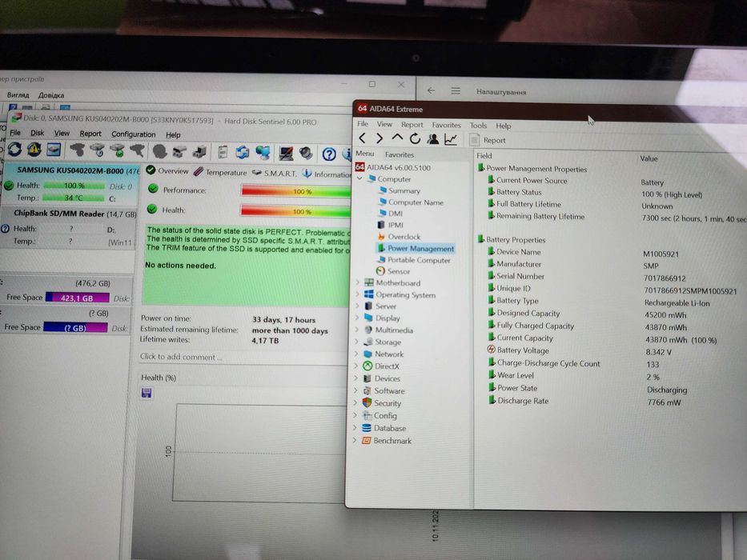Viewport: 747px width, 560px height.
Task: Select Power Management in the AIDA64 tree
Action: [x=420, y=249]
